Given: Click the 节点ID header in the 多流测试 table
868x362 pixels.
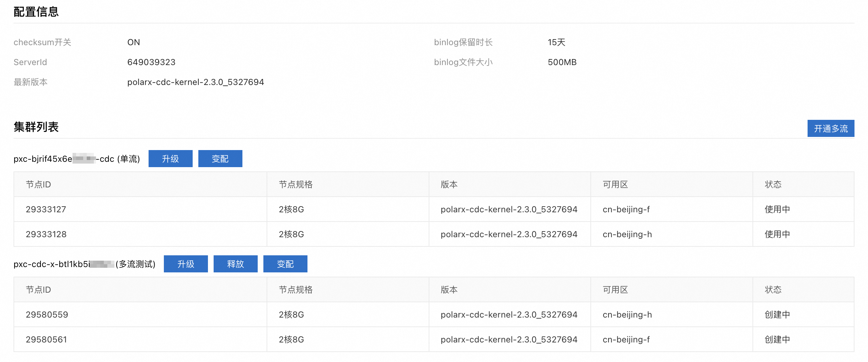Looking at the screenshot, I should [x=38, y=290].
